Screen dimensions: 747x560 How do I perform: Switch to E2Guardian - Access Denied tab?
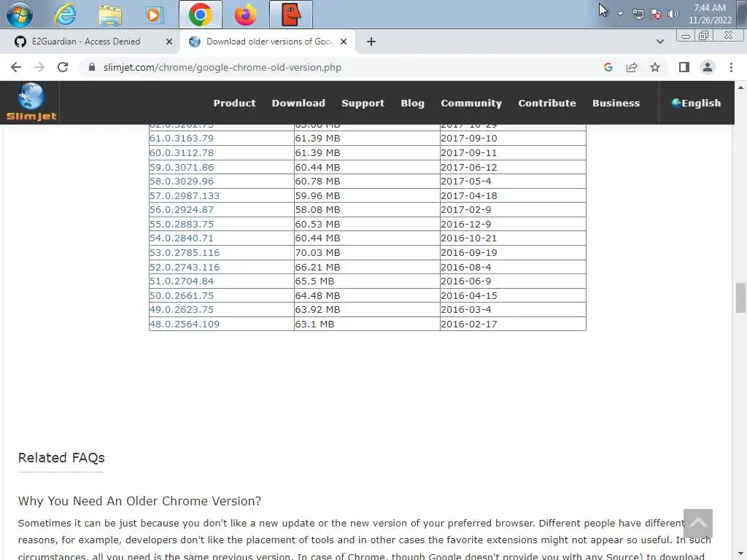tap(86, 42)
